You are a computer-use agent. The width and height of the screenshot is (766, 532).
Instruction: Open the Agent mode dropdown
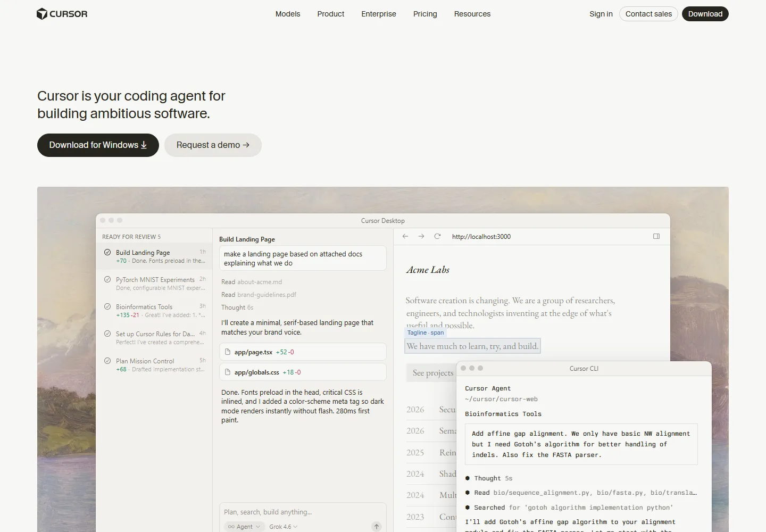244,527
